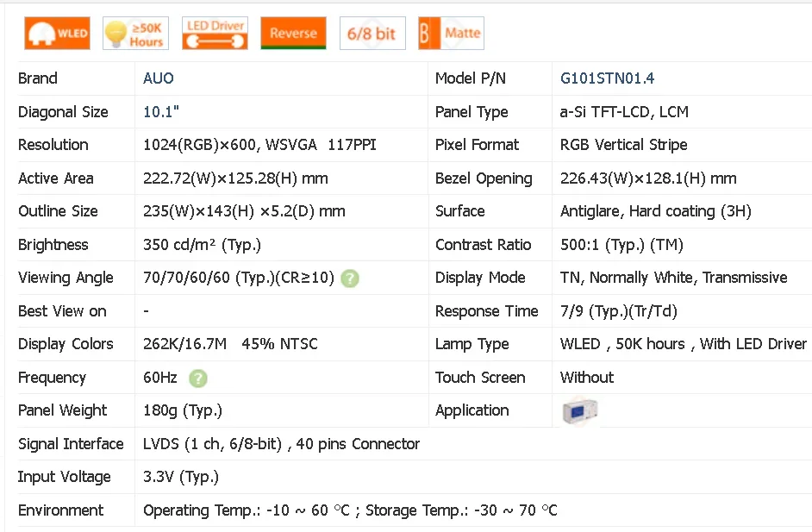Select the brightness value 350 cd/m²
The width and height of the screenshot is (812, 532).
[x=202, y=245]
